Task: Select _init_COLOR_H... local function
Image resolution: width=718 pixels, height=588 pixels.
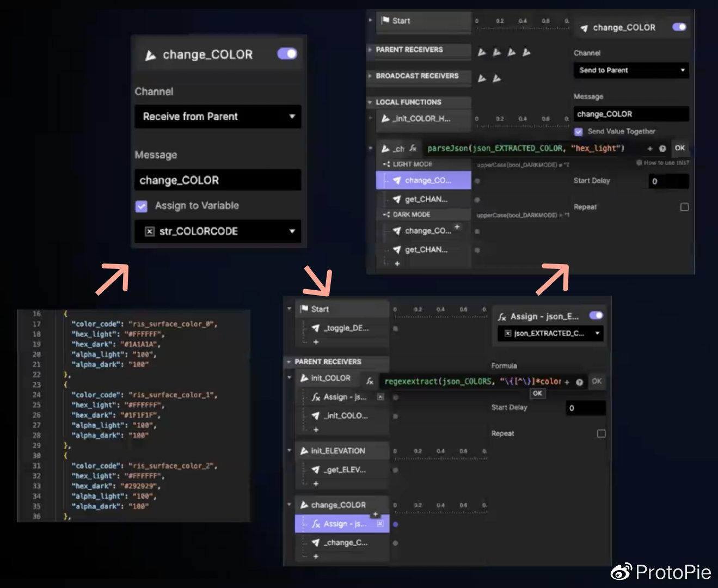Action: coord(423,119)
